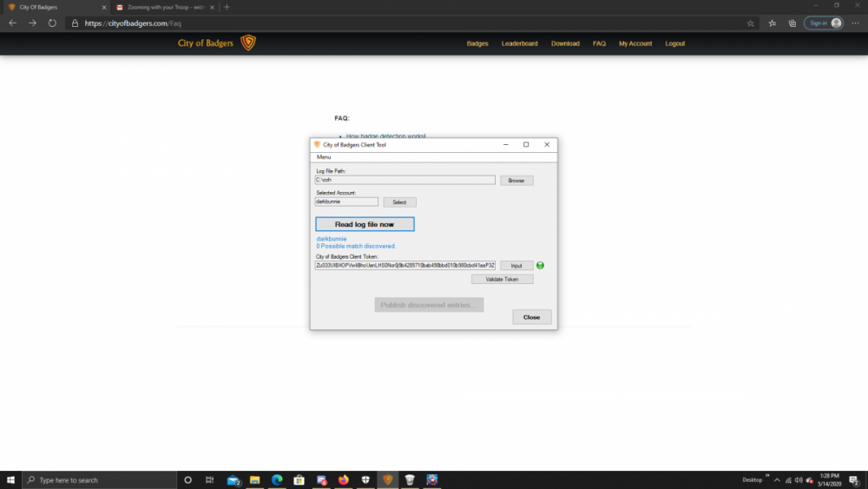Click the Log File Path field
The image size is (868, 489).
coord(404,180)
